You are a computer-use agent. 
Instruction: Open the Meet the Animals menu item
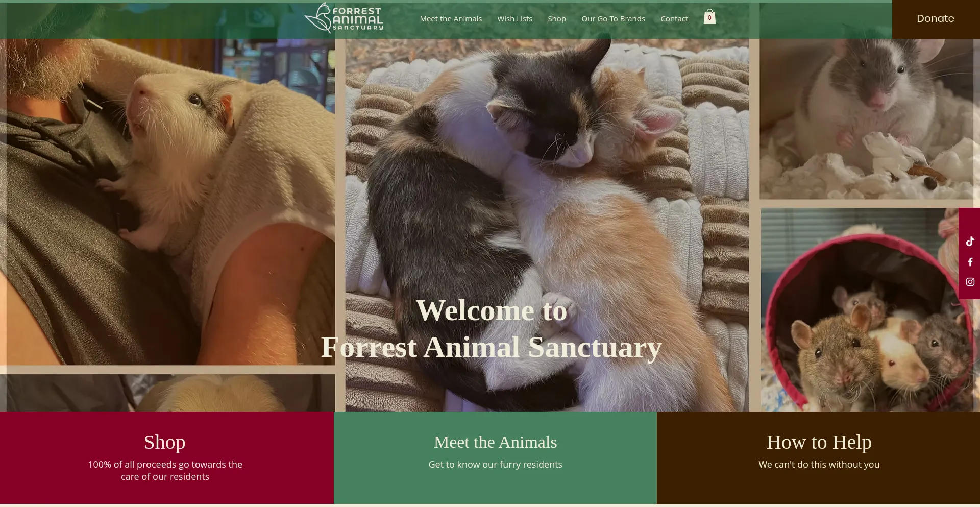coord(451,19)
